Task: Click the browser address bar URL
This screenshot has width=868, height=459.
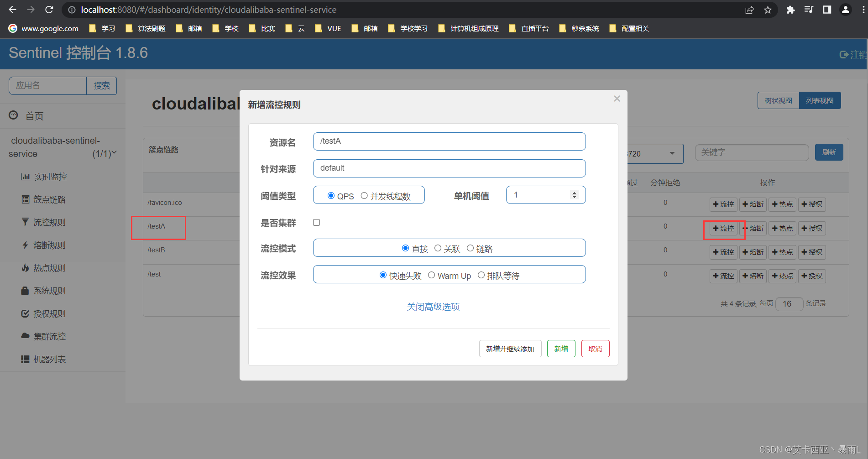Action: tap(209, 10)
